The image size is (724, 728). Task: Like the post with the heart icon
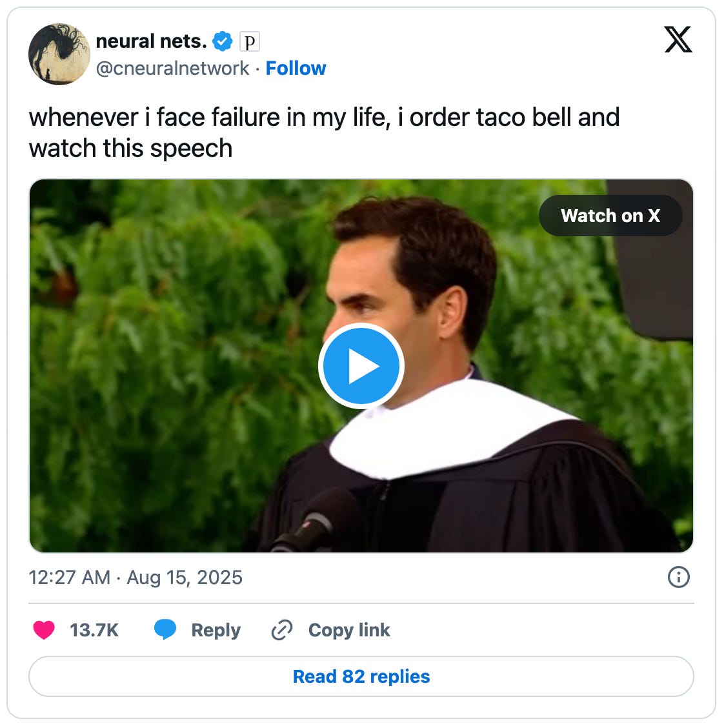click(44, 630)
